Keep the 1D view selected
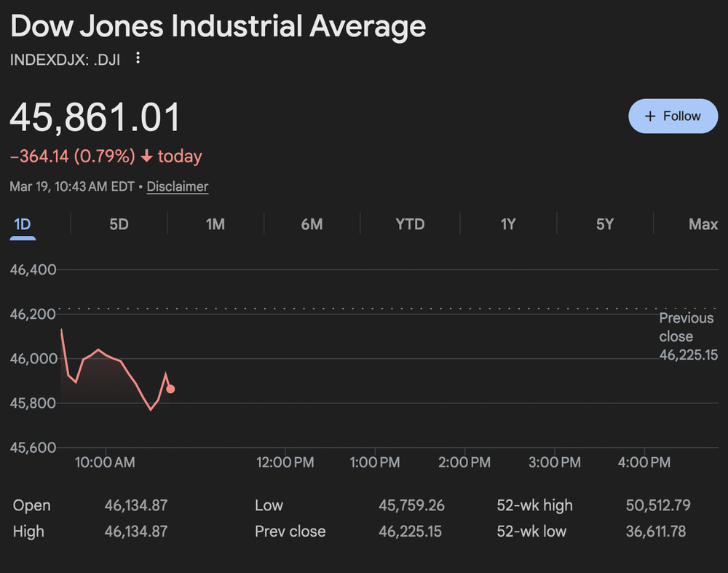The width and height of the screenshot is (728, 573). [x=22, y=224]
